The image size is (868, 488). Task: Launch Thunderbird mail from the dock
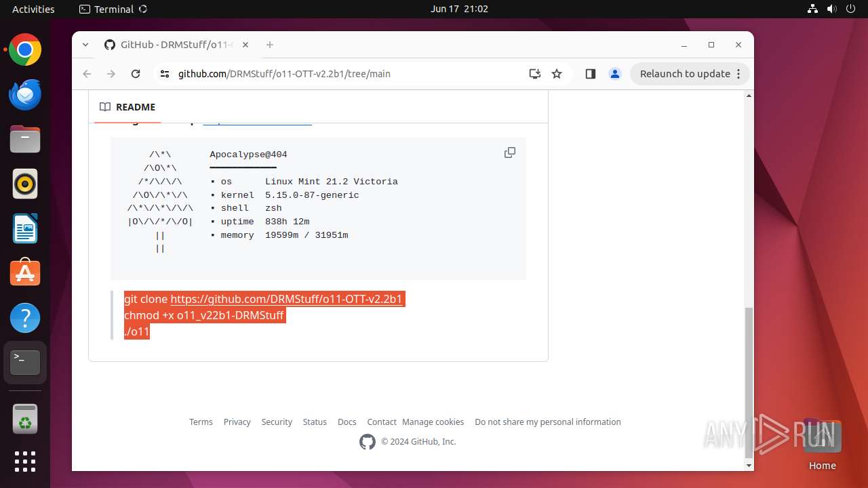tap(25, 95)
